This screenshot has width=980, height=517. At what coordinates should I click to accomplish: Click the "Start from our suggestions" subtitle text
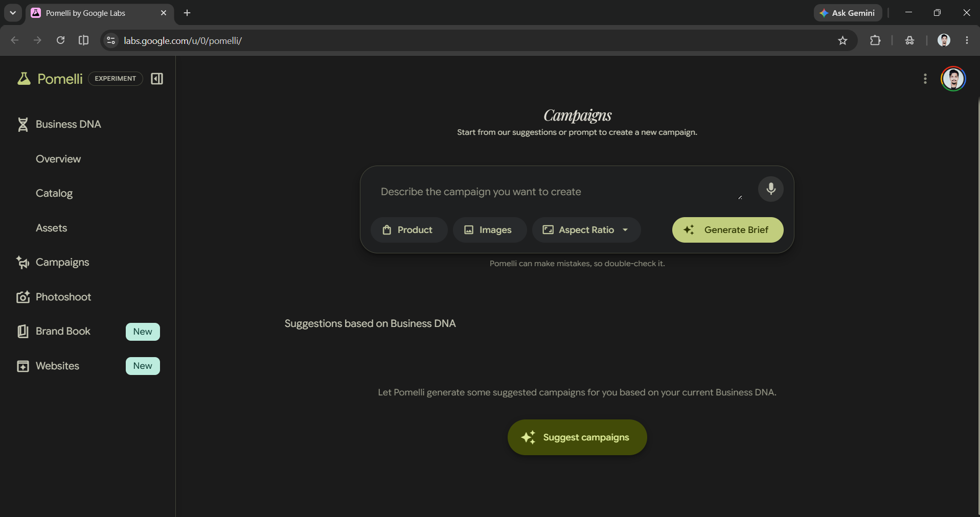[577, 132]
